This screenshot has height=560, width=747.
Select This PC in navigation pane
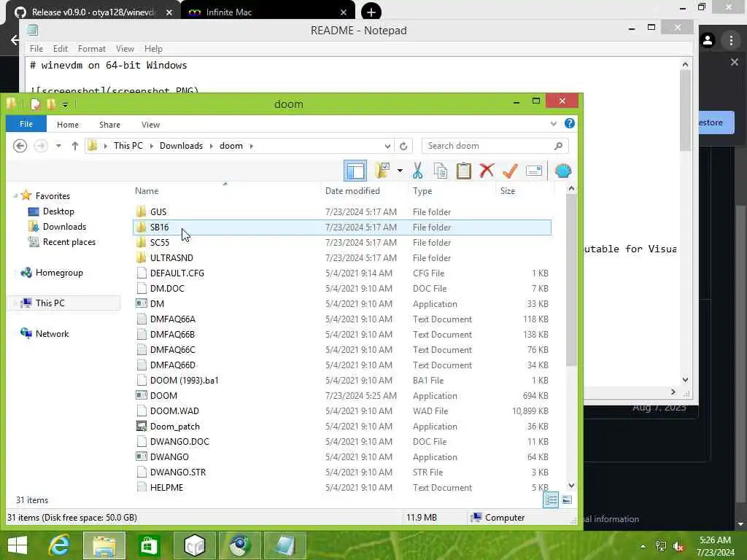[x=50, y=303]
